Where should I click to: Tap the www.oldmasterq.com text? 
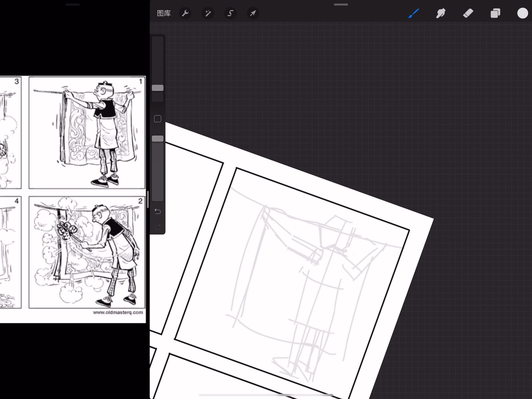118,312
